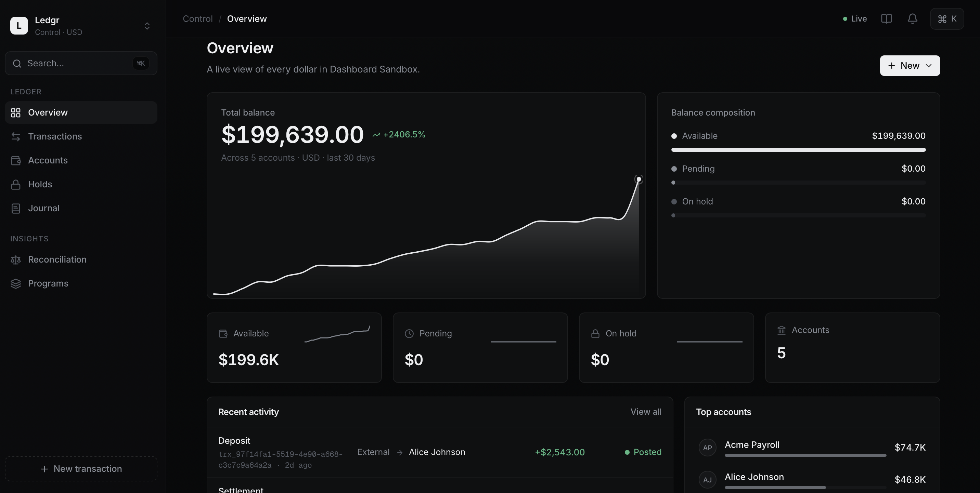Click the Holds lock icon in sidebar
Viewport: 980px width, 493px height.
click(16, 184)
